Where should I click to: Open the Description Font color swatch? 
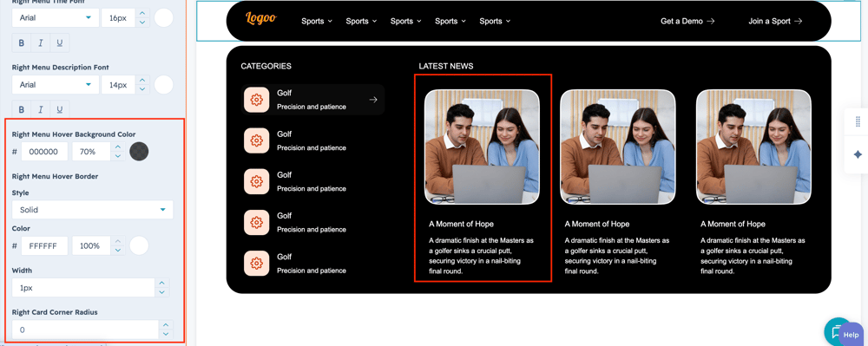(x=163, y=85)
